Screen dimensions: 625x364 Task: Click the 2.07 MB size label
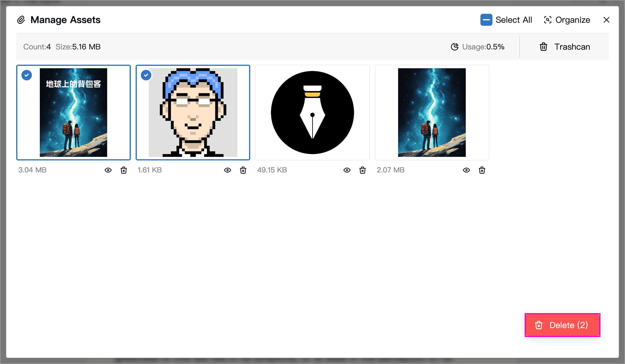391,170
